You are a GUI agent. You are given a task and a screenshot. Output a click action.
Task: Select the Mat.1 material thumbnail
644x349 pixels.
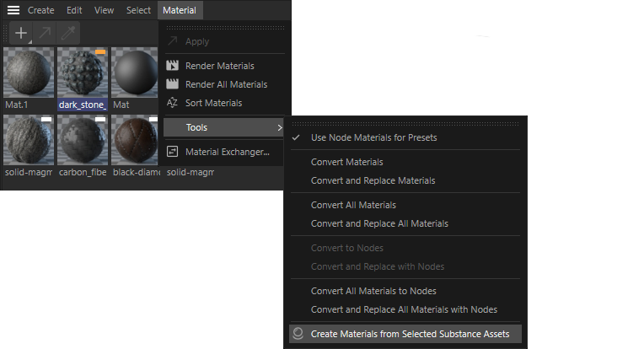[29, 72]
